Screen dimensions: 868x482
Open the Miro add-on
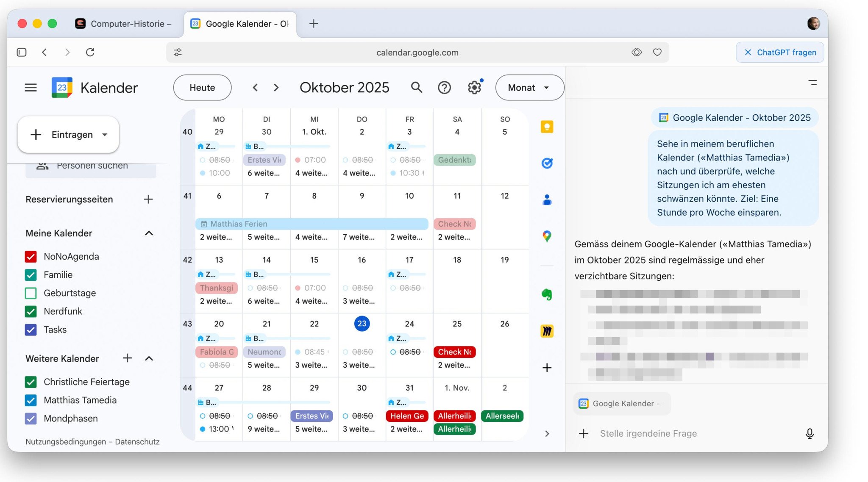click(x=547, y=331)
